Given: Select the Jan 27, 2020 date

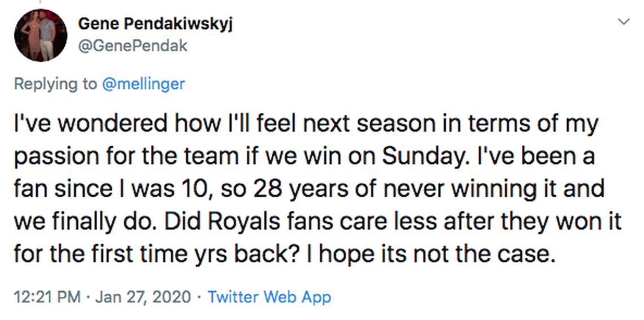Looking at the screenshot, I should 143,296.
